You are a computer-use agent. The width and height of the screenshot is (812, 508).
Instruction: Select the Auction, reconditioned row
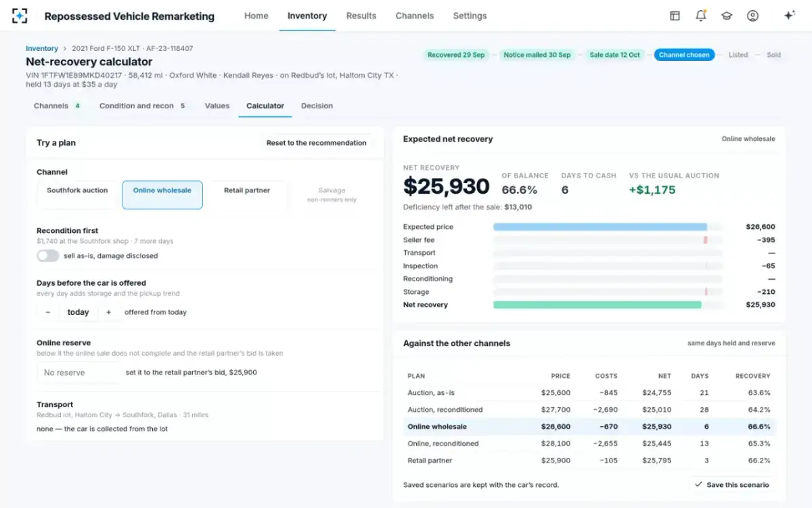589,410
